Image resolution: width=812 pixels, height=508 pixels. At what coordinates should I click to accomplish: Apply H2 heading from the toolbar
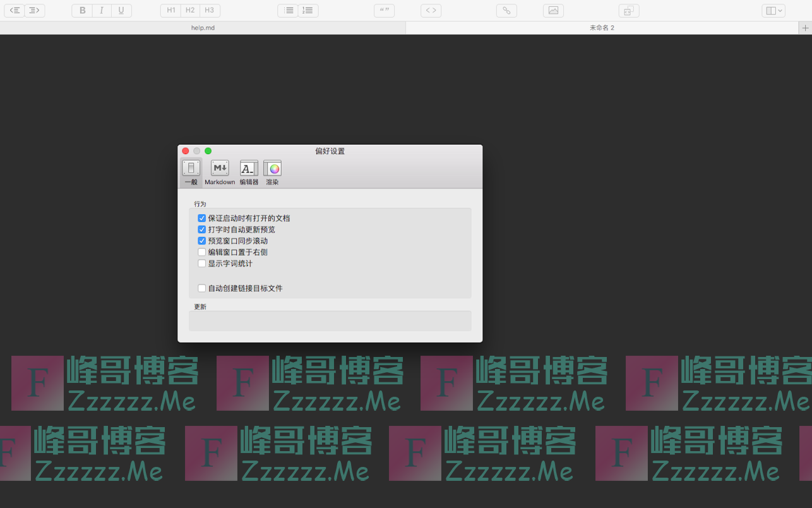(190, 11)
